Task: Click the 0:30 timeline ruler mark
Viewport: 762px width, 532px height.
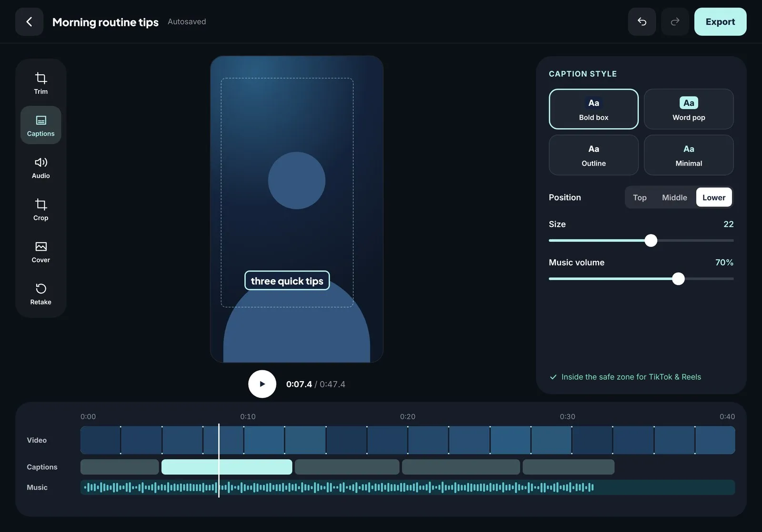Action: click(567, 416)
